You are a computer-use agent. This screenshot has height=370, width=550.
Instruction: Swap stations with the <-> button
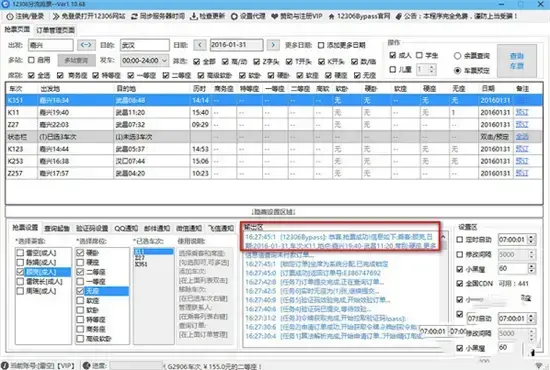tap(86, 45)
